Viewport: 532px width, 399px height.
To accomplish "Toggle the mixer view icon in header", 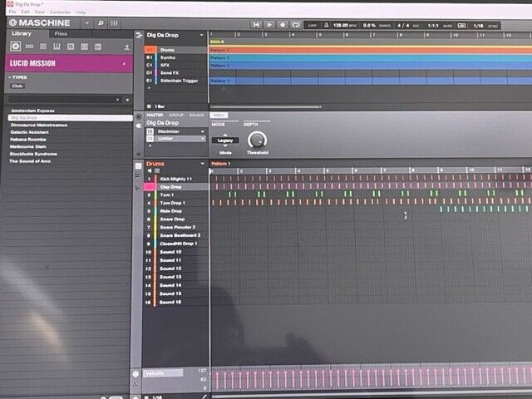I will click(x=115, y=23).
